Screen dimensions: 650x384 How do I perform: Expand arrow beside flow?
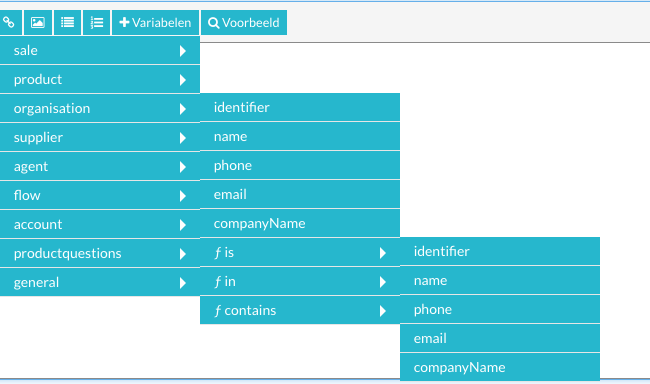(182, 196)
